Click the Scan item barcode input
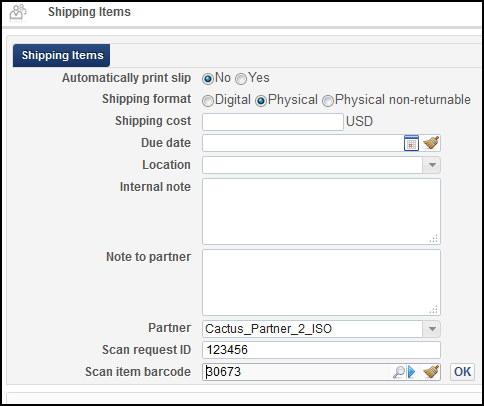 pos(297,372)
